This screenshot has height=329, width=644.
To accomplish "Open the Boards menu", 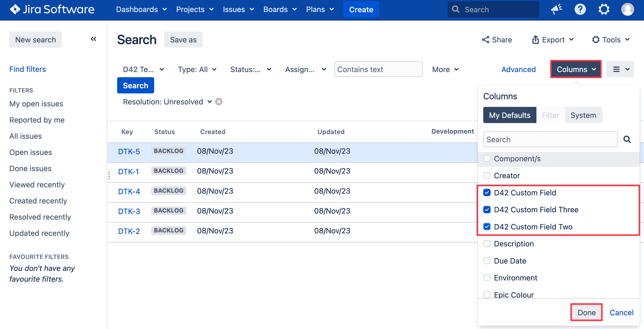I will point(280,9).
